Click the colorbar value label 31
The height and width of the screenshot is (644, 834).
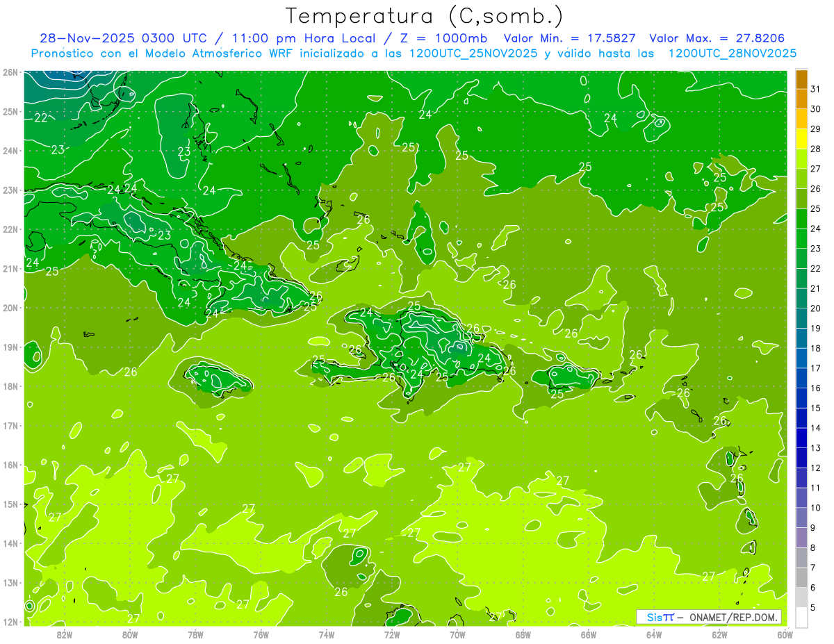(816, 89)
